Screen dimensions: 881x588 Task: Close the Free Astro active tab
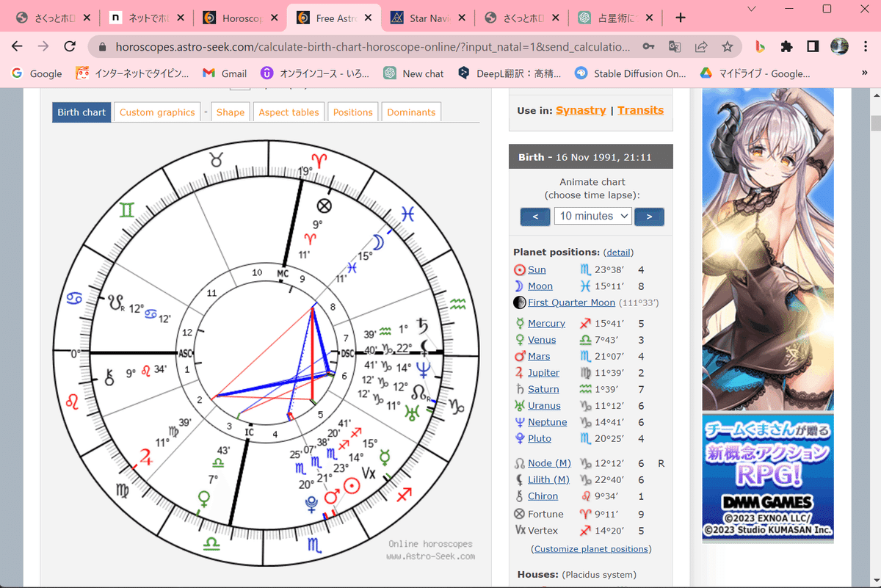369,18
